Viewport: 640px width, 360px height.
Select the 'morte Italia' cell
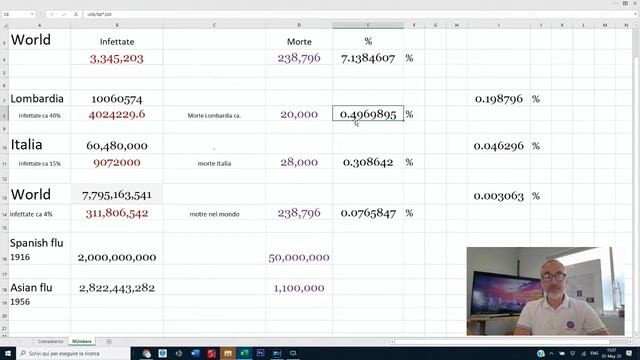coord(214,162)
